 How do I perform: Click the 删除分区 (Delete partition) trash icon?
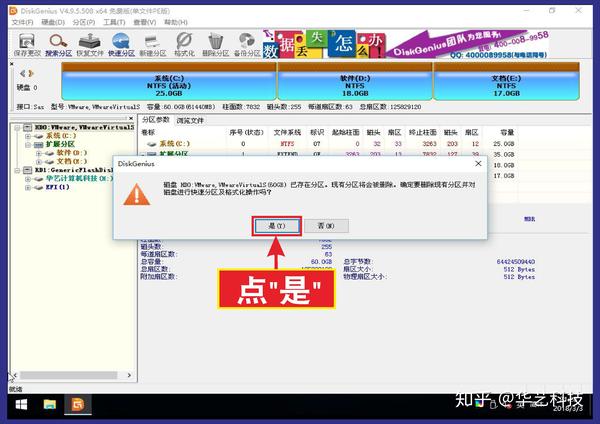pos(215,45)
